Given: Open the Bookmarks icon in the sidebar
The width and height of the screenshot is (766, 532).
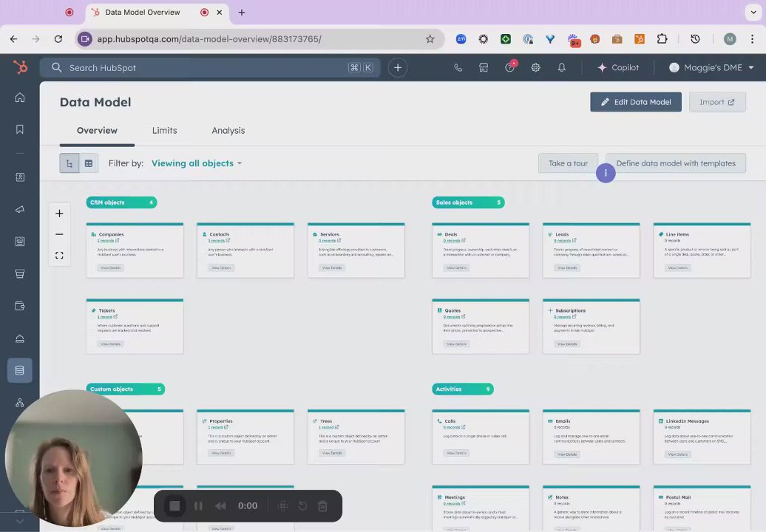Looking at the screenshot, I should coord(19,129).
